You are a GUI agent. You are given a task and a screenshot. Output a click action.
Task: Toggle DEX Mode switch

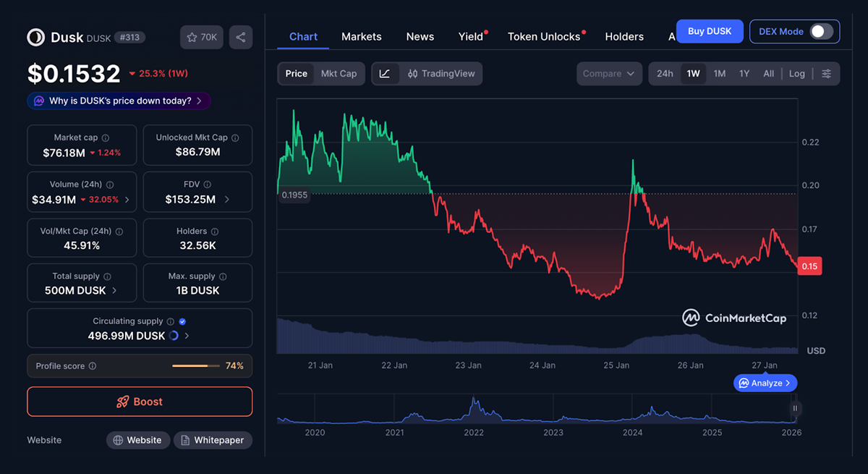coord(821,32)
